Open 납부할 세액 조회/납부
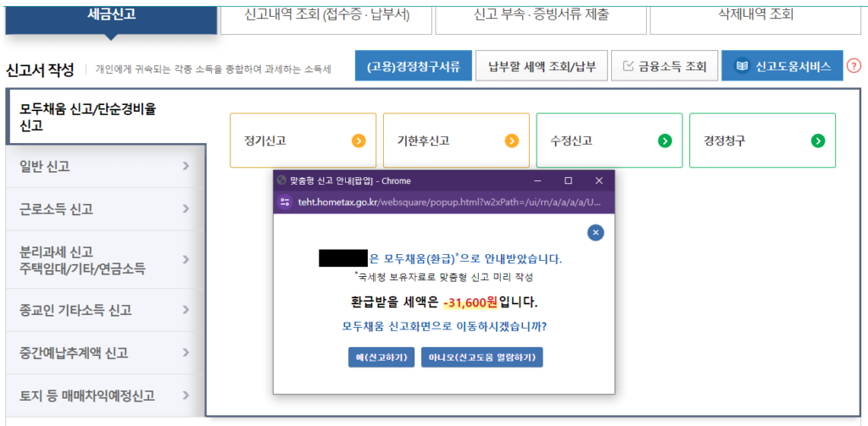Screen dimensions: 868x426 tap(542, 66)
